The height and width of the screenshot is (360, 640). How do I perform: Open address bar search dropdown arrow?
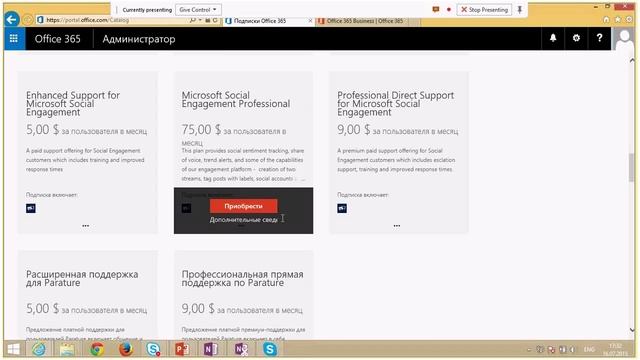200,20
